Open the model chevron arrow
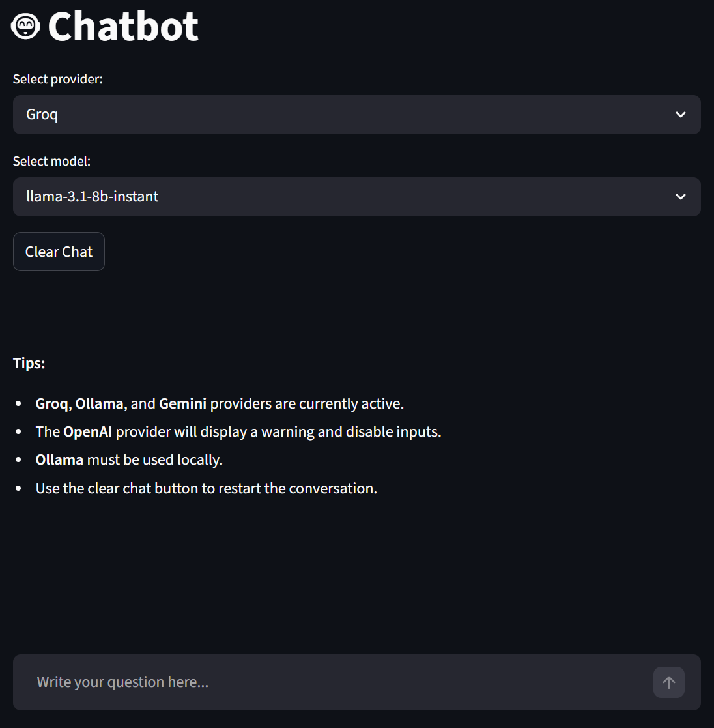 (681, 197)
